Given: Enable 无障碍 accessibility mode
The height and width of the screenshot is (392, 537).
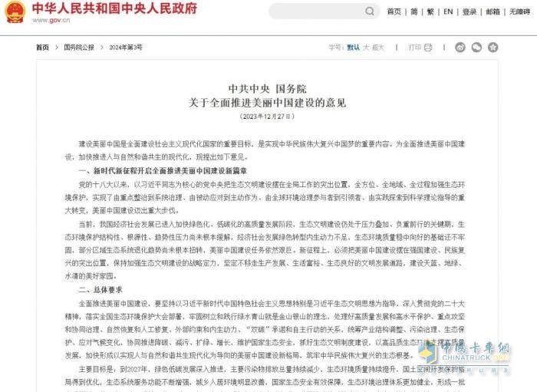Looking at the screenshot, I should (519, 12).
